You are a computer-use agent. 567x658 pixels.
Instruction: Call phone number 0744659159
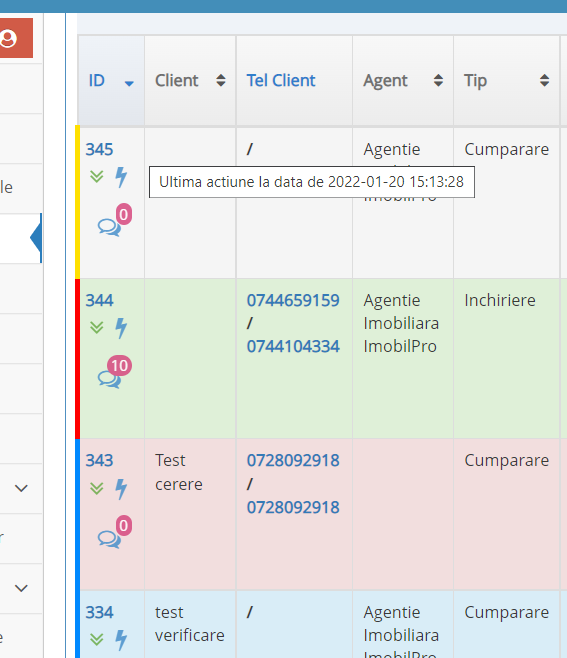(293, 300)
